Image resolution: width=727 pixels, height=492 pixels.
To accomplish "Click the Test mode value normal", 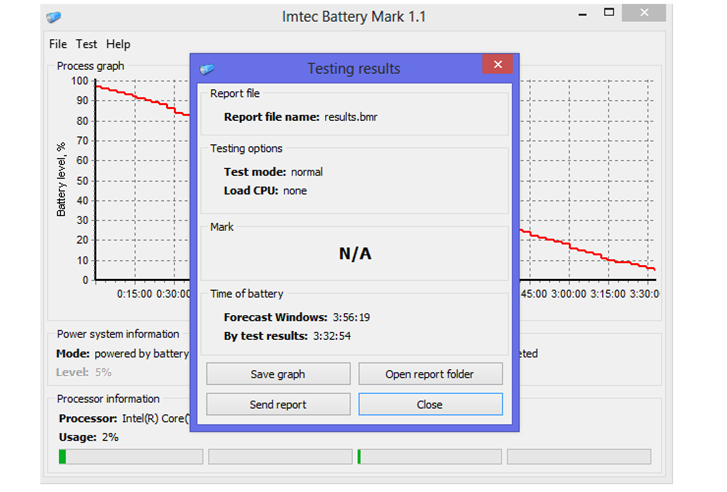I will pos(306,172).
